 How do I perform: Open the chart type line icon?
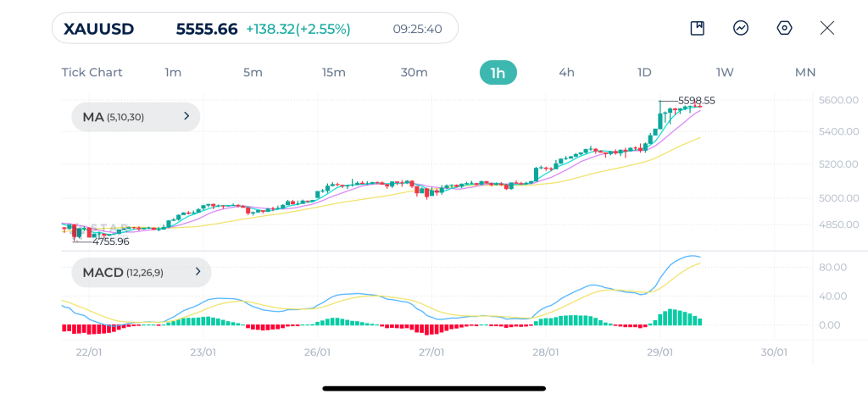741,28
